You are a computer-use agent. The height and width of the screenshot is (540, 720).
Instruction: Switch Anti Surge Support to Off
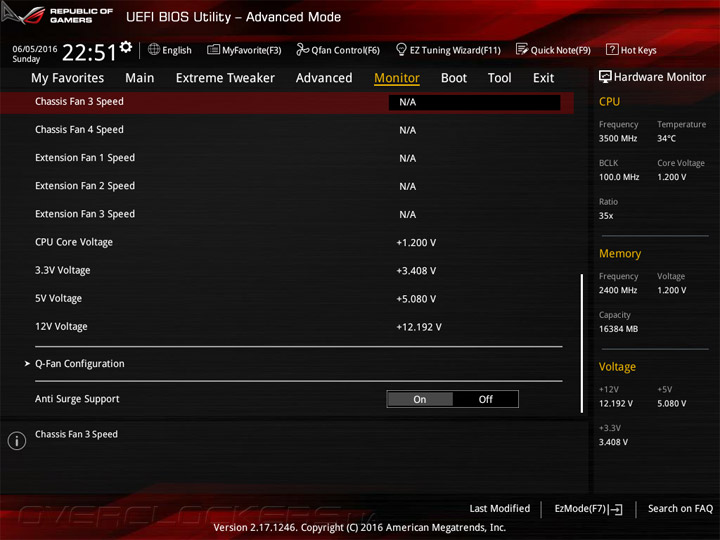coord(485,399)
